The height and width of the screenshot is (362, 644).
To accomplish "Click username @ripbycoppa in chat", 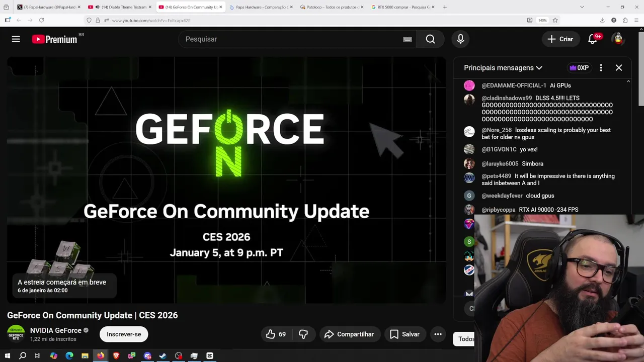I will pos(499,210).
